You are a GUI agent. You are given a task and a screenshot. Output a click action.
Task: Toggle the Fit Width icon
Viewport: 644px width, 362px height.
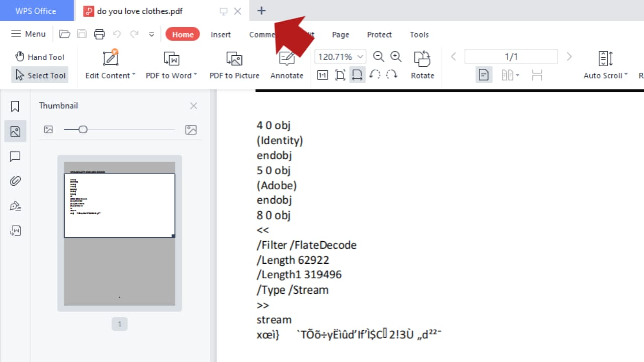(357, 75)
